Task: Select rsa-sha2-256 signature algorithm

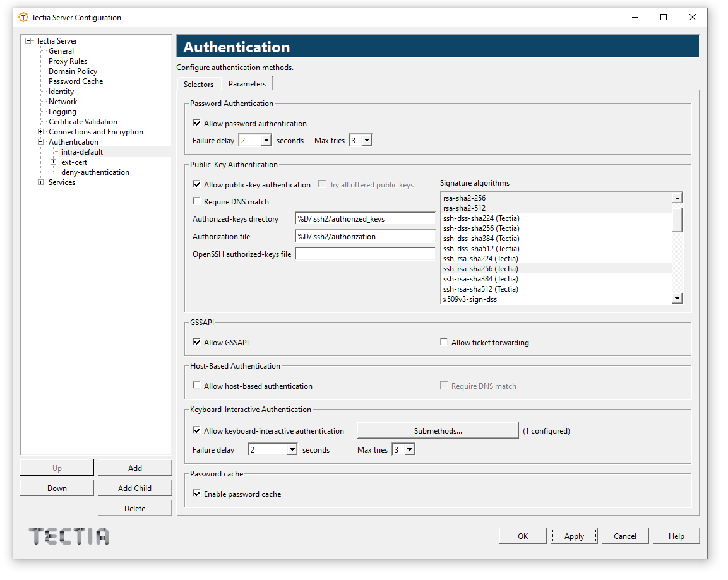Action: click(557, 198)
